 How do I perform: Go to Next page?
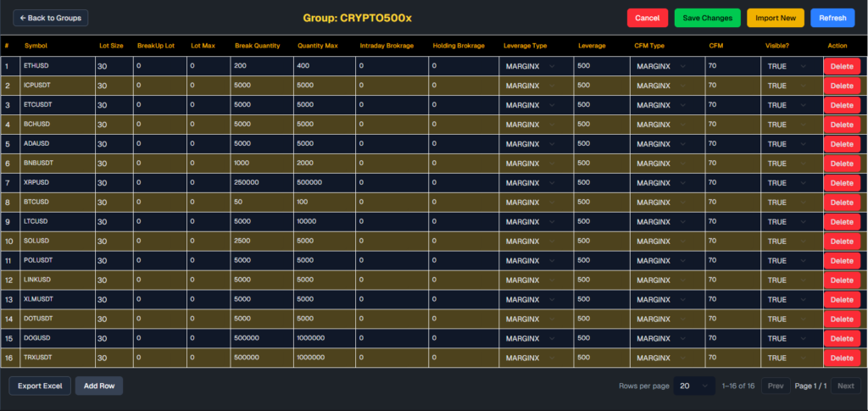point(845,386)
